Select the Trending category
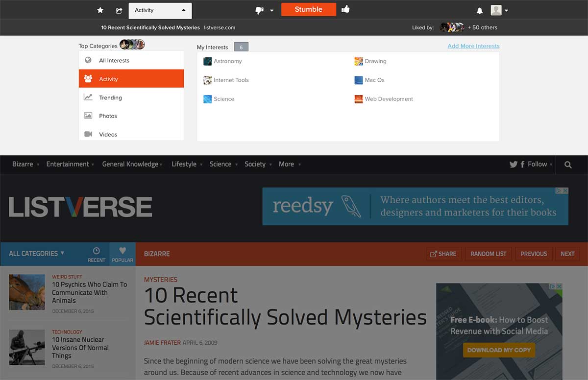 131,97
